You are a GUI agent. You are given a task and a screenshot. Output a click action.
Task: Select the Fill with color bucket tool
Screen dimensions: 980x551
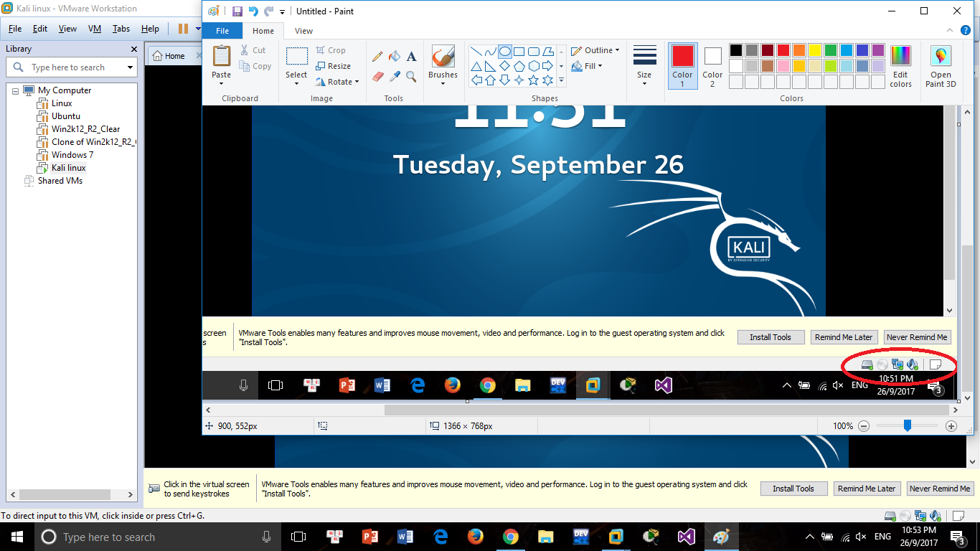pos(394,56)
